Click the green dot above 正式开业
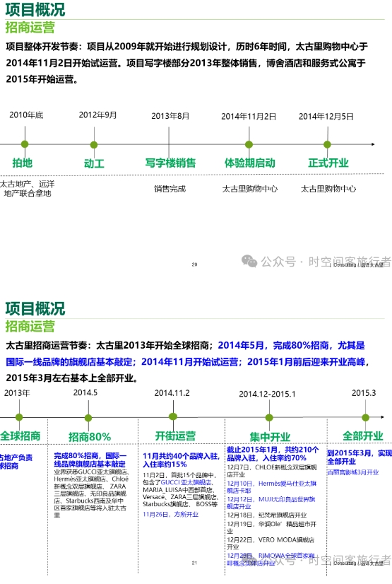Viewport: 392px width, 584px height. pos(327,144)
